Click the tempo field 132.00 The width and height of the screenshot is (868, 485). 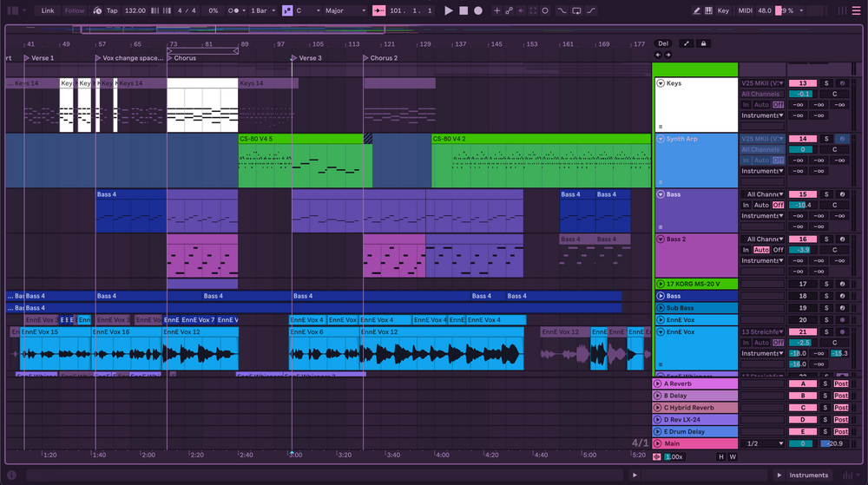coord(135,10)
